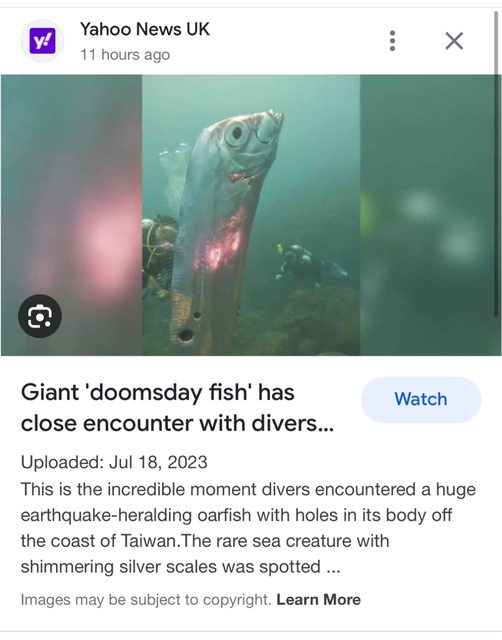Click 'Images may be subject to copyright' notice
Screen dimensions: 502x640
(x=146, y=600)
